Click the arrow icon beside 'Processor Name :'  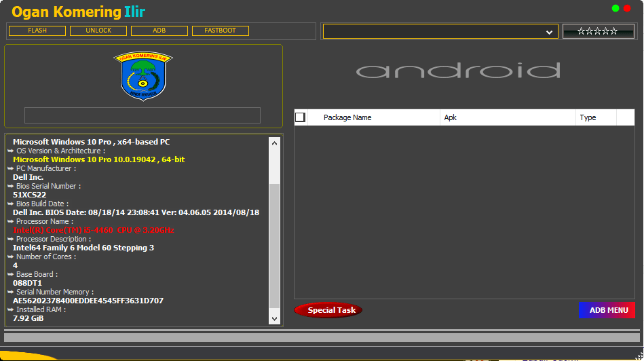tap(11, 221)
